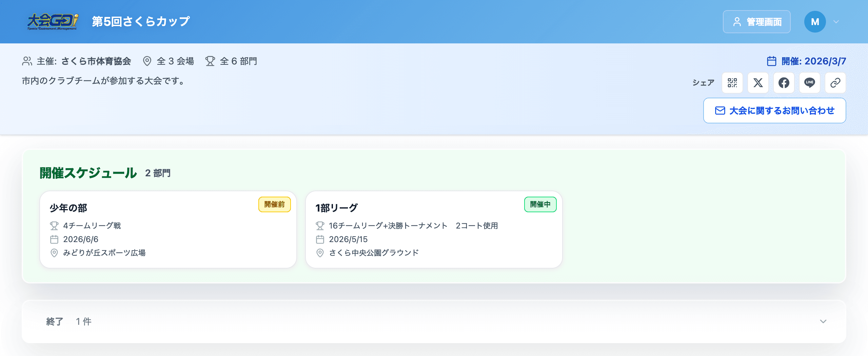Click the さくら中央公園グラウンド venue text
This screenshot has width=868, height=356.
click(374, 253)
